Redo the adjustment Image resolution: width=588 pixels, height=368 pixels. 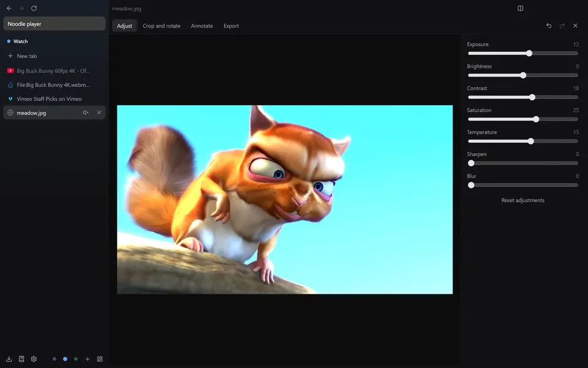click(562, 26)
